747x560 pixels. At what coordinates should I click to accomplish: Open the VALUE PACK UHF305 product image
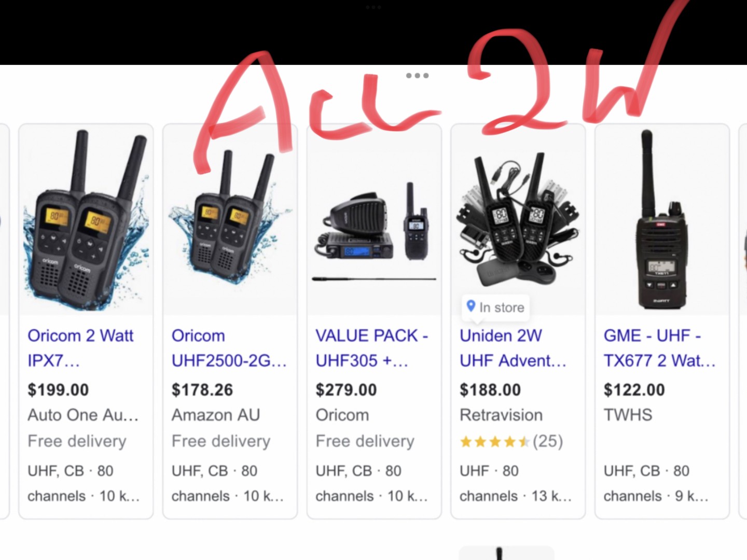click(x=374, y=219)
